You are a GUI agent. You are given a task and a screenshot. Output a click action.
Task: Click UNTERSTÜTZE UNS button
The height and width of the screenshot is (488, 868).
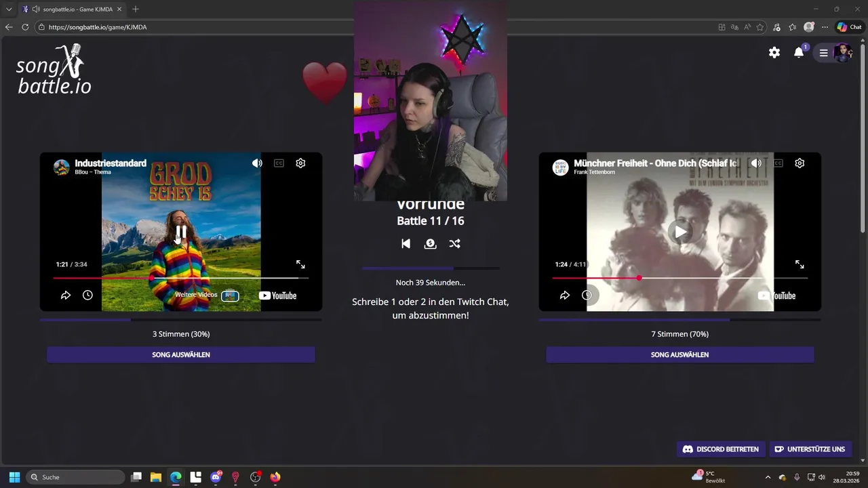(810, 449)
